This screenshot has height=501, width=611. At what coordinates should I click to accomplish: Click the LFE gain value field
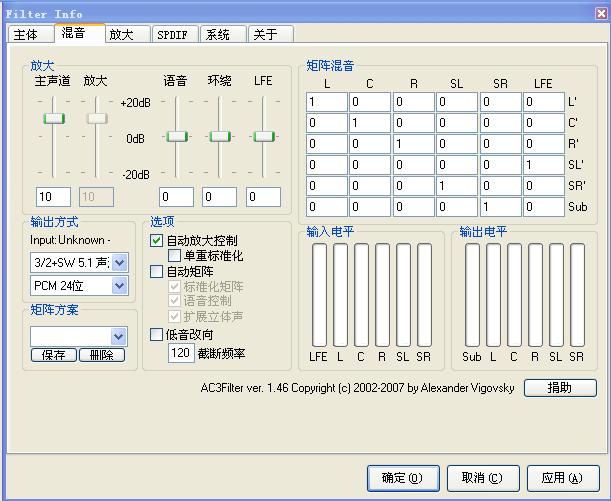click(263, 197)
